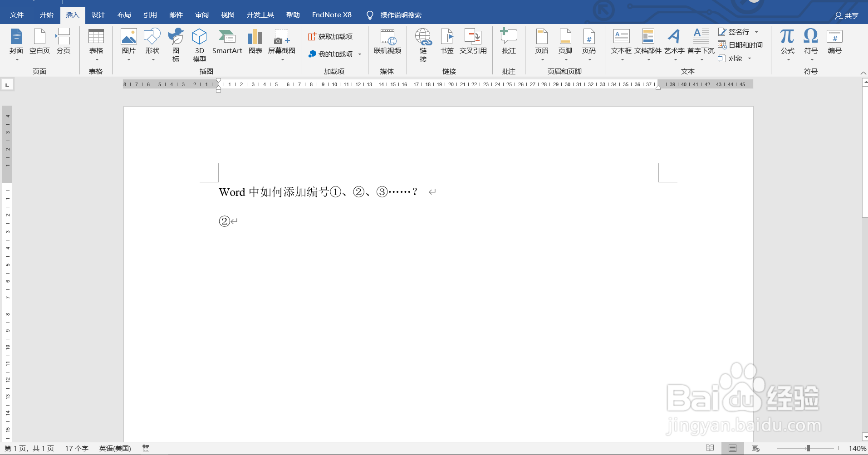Insert a SmartArt graphic
Viewport: 868px width, 455px height.
click(227, 42)
